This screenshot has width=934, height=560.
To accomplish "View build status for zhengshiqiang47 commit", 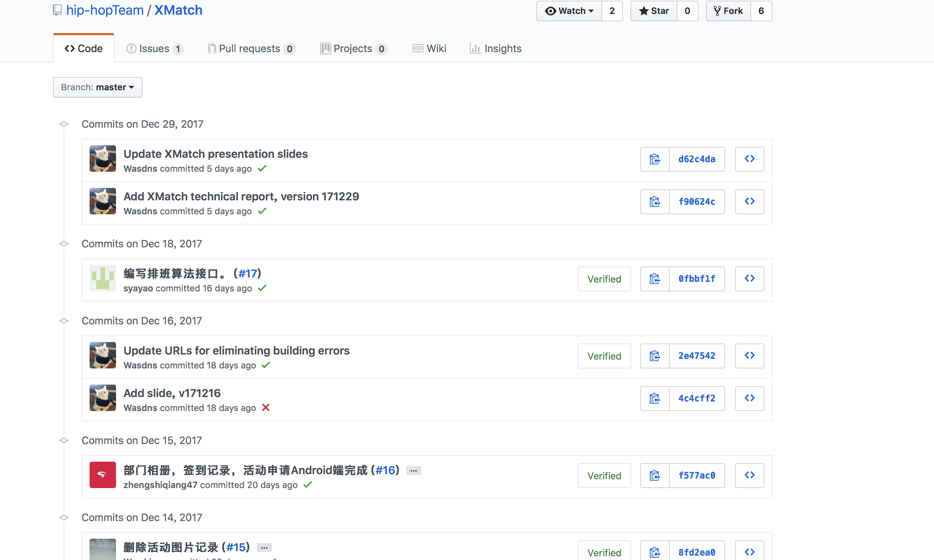I will (x=308, y=484).
